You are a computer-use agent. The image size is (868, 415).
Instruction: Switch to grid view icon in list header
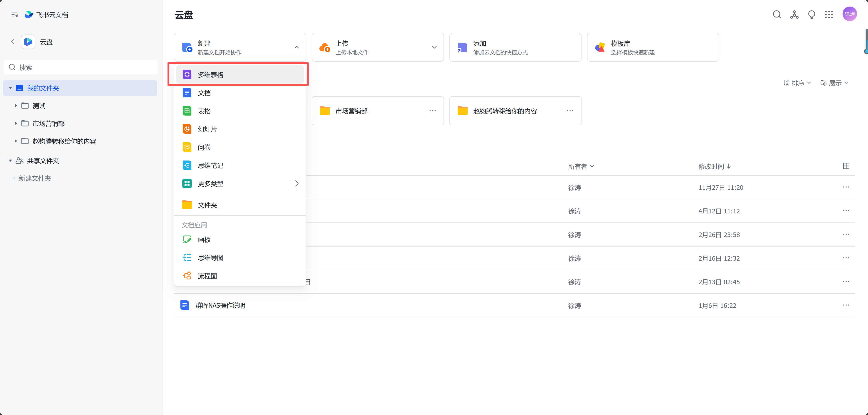(846, 166)
